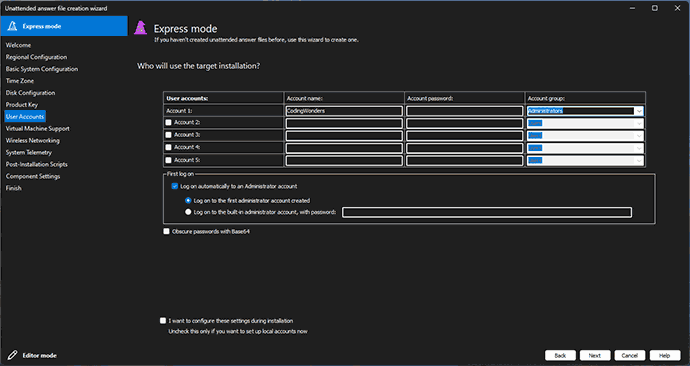Click the Help button
This screenshot has height=366, width=690.
(664, 355)
